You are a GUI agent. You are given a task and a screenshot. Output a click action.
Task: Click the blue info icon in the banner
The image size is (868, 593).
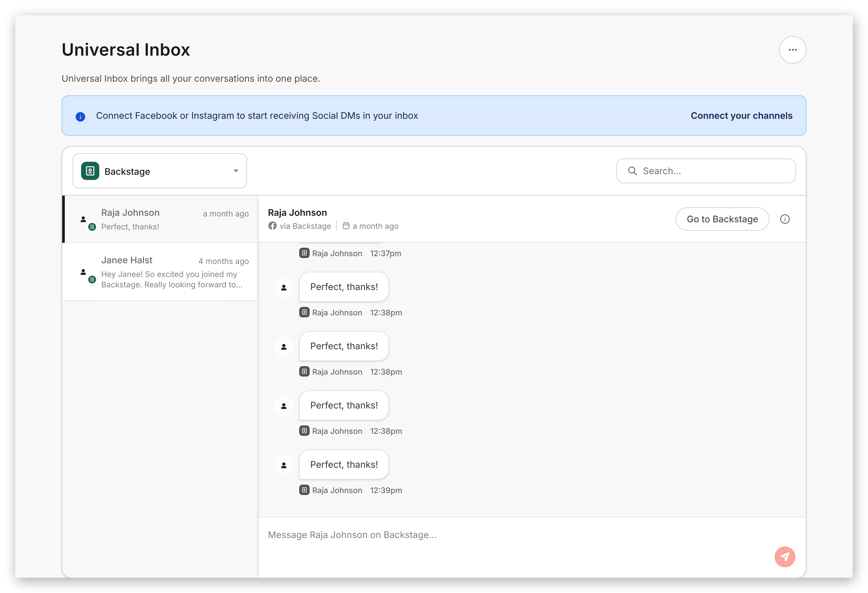coord(80,117)
